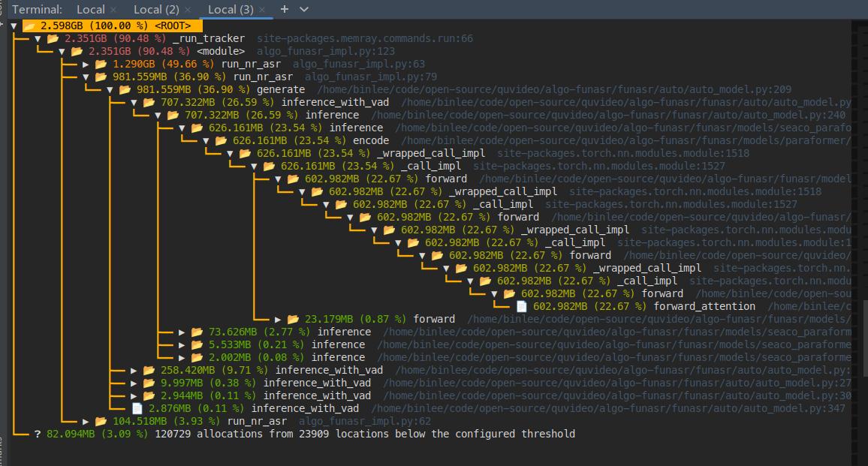Click the folder icon of 2.002MB inference
Screen dimensions: 868x466
pyautogui.click(x=197, y=357)
